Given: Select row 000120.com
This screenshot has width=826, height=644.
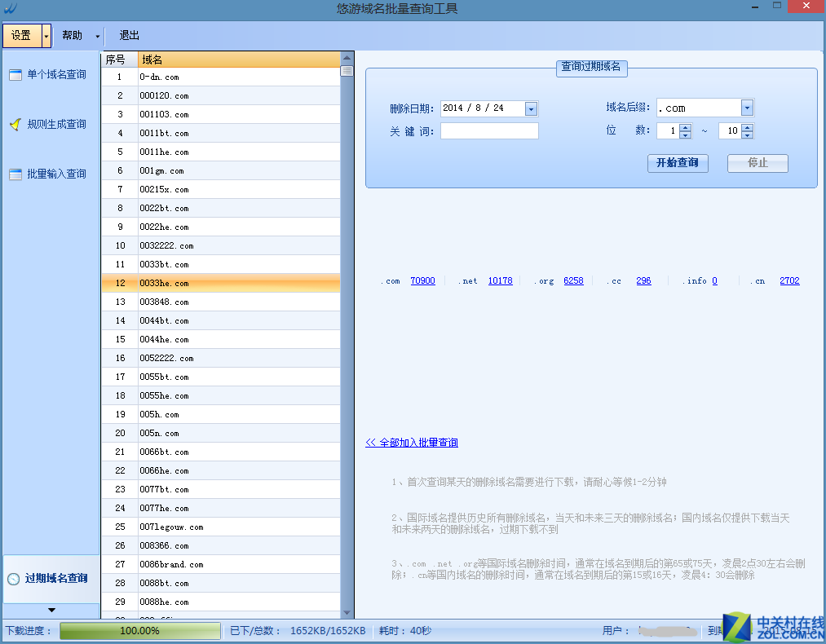Looking at the screenshot, I should tap(221, 96).
